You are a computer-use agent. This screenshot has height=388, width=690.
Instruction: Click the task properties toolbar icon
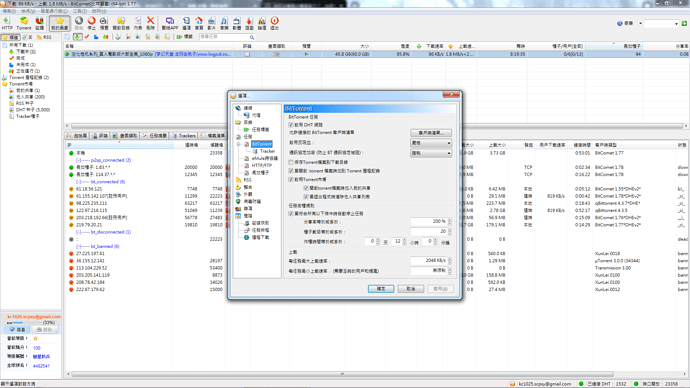(x=138, y=23)
